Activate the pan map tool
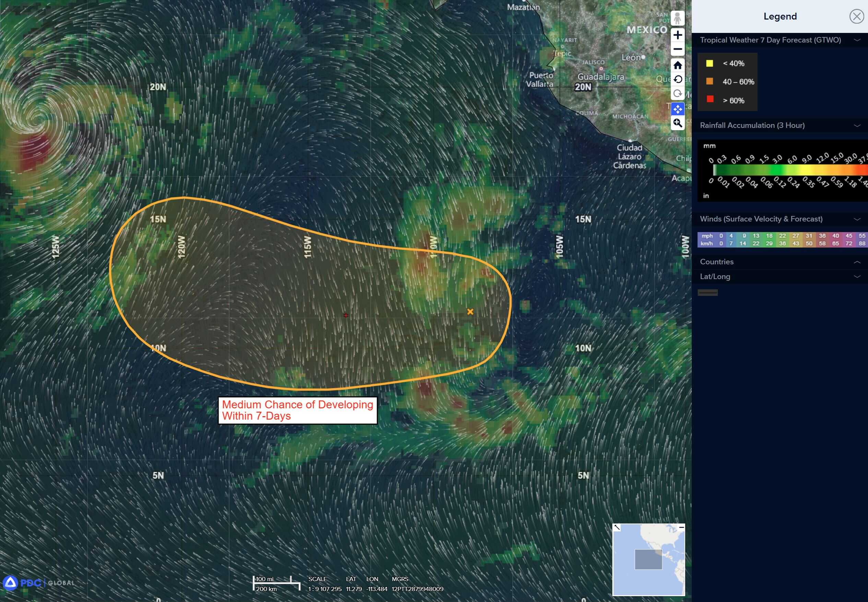The height and width of the screenshot is (602, 868). click(678, 109)
